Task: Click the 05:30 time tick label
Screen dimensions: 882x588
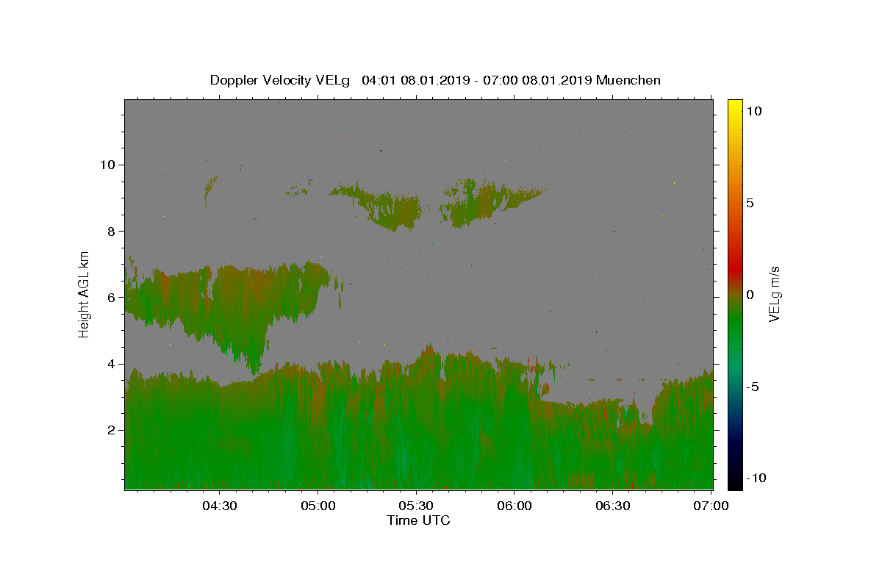Action: pos(416,506)
